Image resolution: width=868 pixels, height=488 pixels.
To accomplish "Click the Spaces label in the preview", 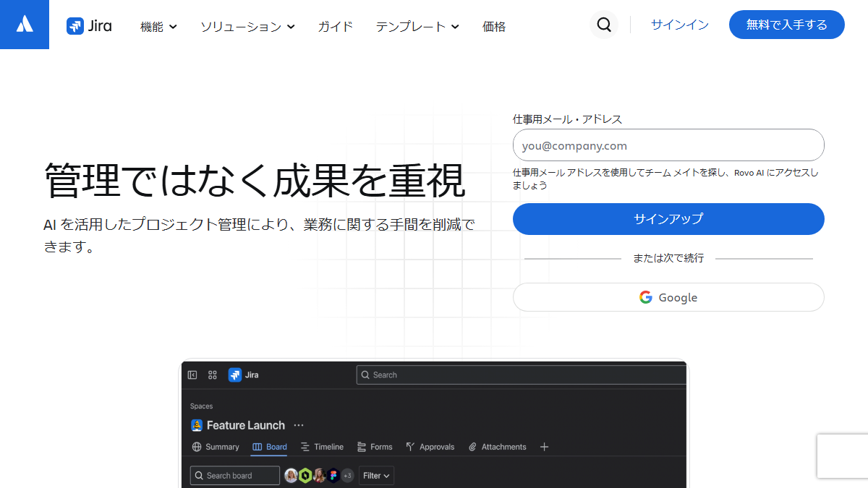I will click(x=202, y=406).
